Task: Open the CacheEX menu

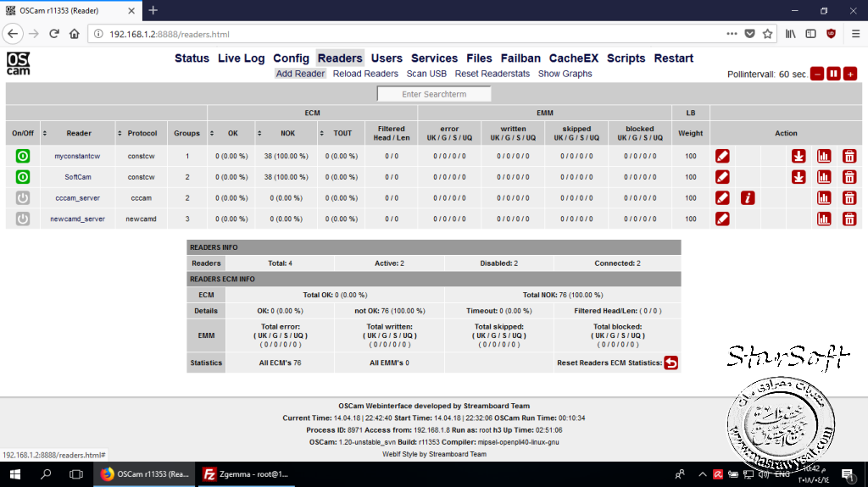Action: tap(574, 58)
